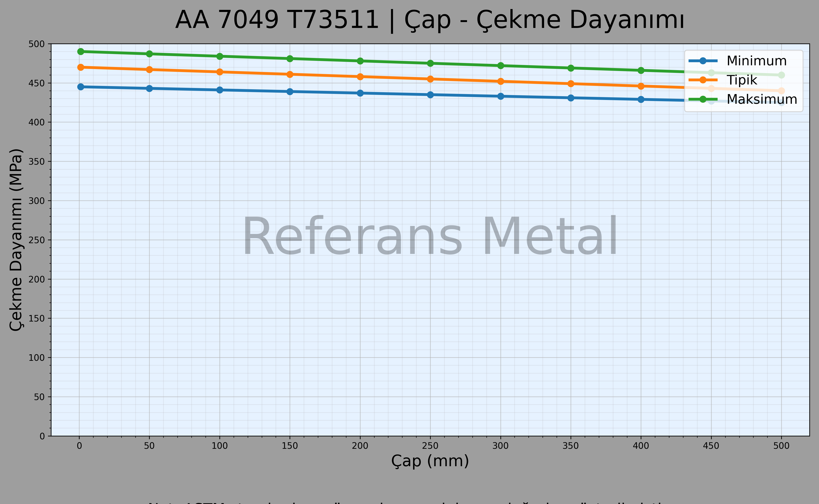Click the orange Tipik data point at 400 mm

tap(641, 86)
